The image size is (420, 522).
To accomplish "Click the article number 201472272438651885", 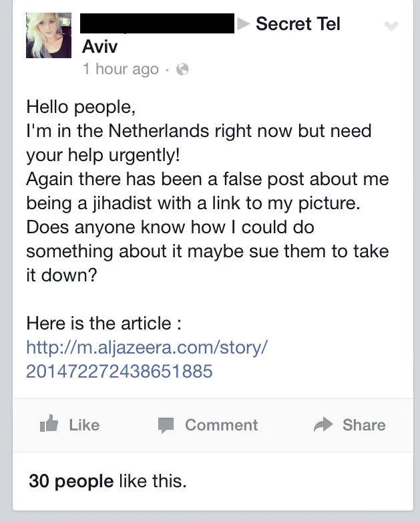I will tap(119, 371).
